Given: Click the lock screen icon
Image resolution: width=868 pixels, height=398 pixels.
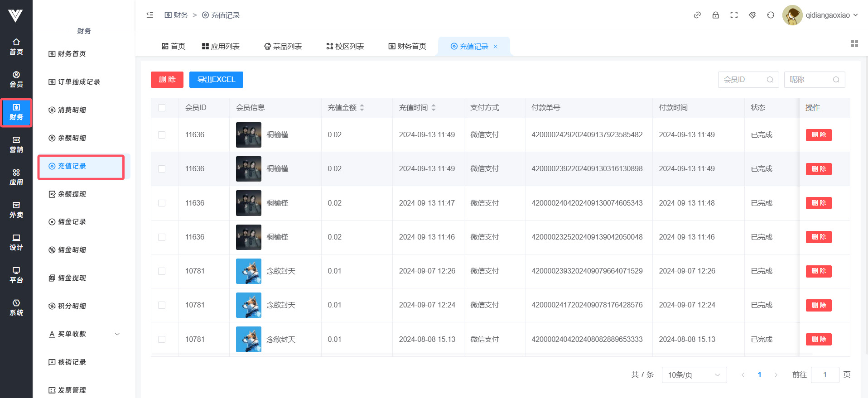Looking at the screenshot, I should (x=716, y=15).
